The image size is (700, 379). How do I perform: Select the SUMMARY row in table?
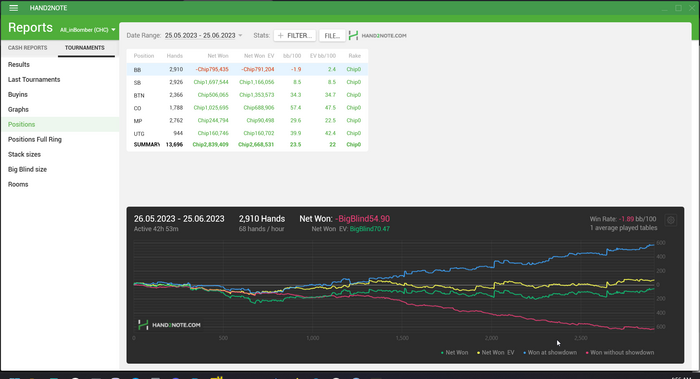[247, 145]
